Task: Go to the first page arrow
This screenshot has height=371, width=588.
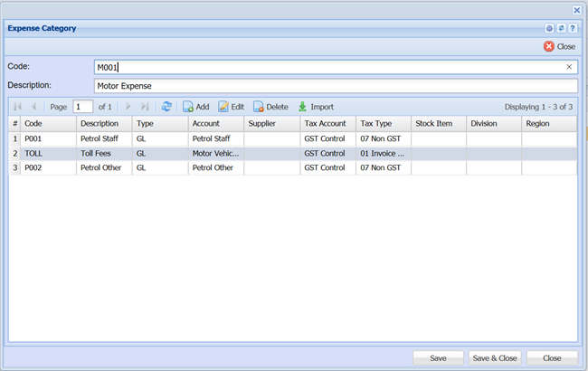Action: coord(17,107)
